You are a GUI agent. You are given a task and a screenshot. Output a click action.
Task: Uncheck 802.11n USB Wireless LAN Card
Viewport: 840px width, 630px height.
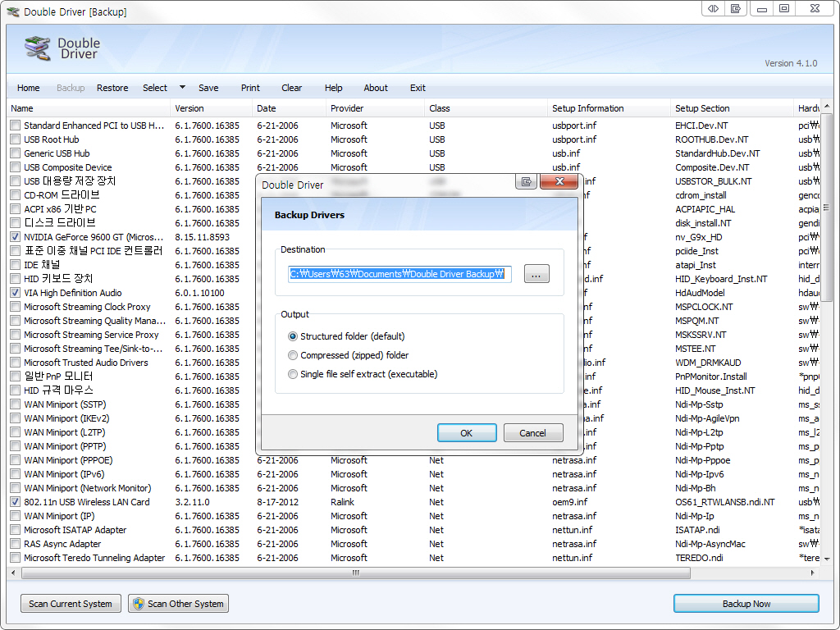tap(15, 502)
